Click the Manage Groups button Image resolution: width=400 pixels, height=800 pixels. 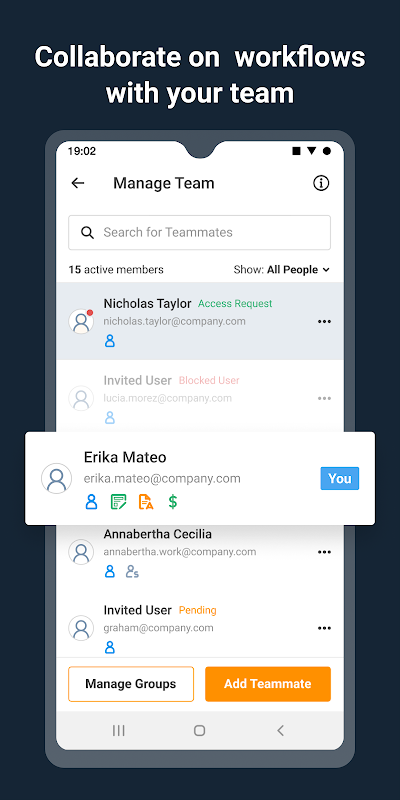pos(131,684)
